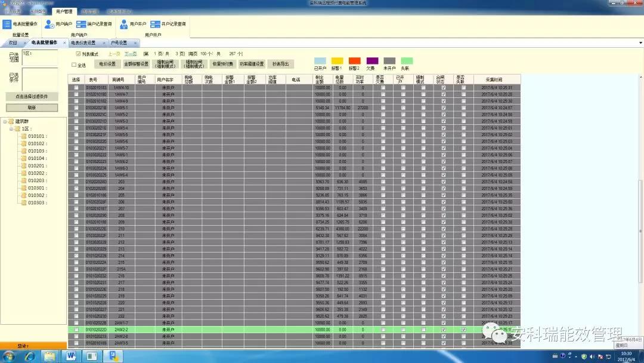Switch to the 电表仪表设置 tab
Viewport: 644px width, 363px height.
coord(83,43)
